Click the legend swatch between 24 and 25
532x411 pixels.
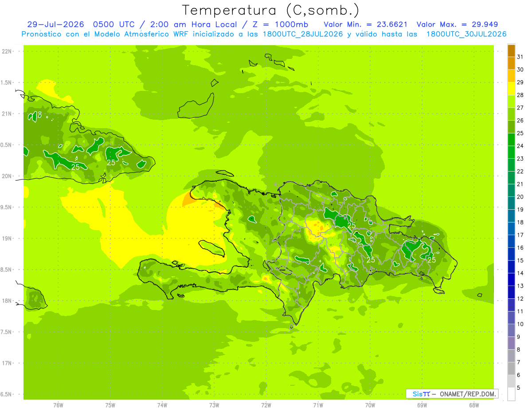click(x=511, y=140)
